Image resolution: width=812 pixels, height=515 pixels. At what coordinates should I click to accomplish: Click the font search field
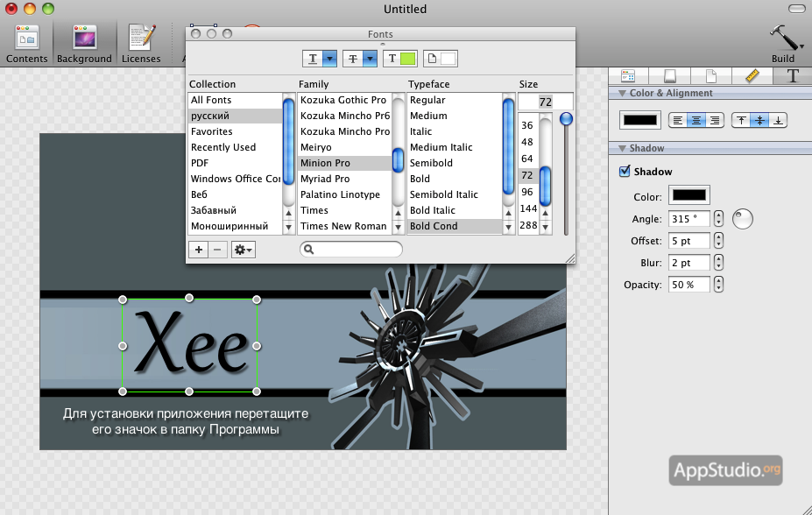[351, 250]
